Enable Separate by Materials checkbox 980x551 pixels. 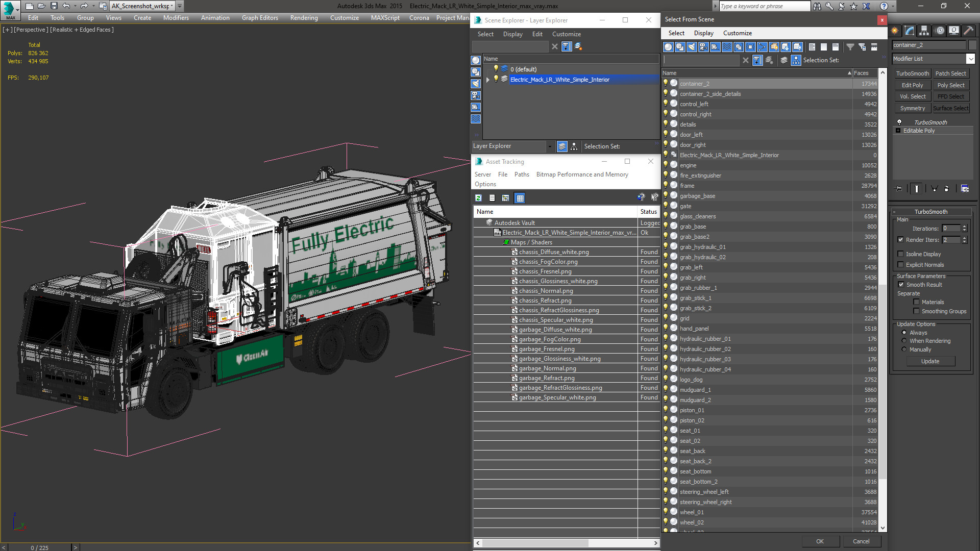tap(916, 302)
